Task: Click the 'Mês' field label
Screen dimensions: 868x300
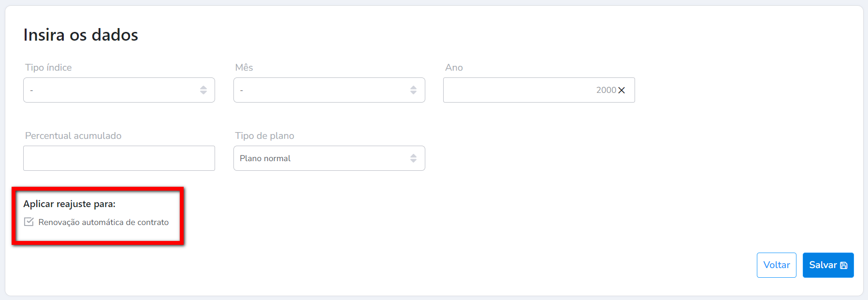Action: click(x=244, y=68)
